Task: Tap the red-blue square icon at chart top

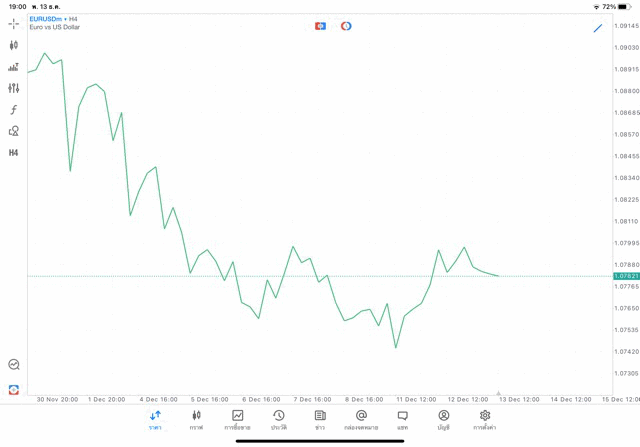Action: [x=320, y=26]
